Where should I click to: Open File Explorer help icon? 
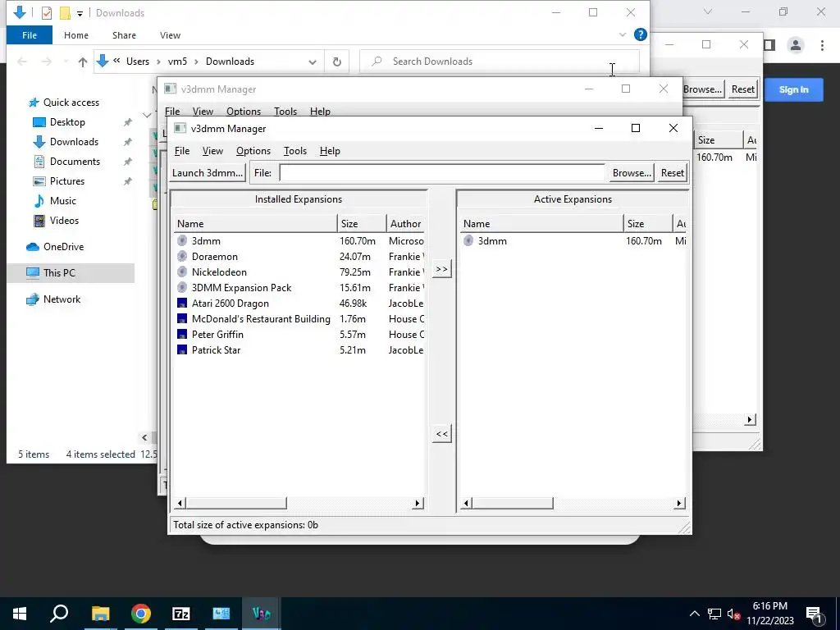[640, 34]
